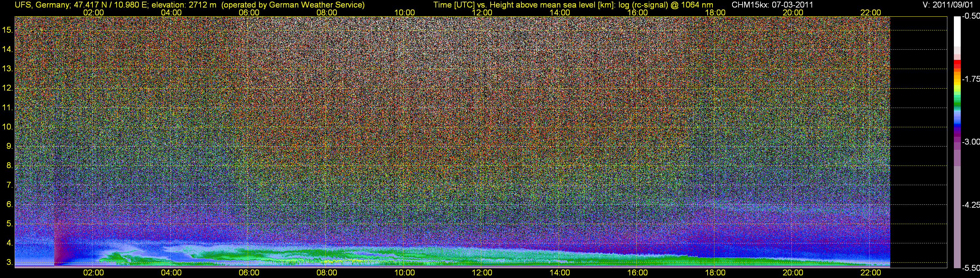Click the 9. km height axis label
980x278 pixels.
coord(9,146)
